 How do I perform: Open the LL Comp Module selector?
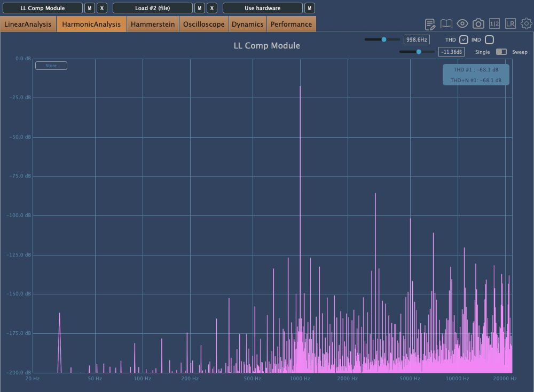[x=43, y=8]
